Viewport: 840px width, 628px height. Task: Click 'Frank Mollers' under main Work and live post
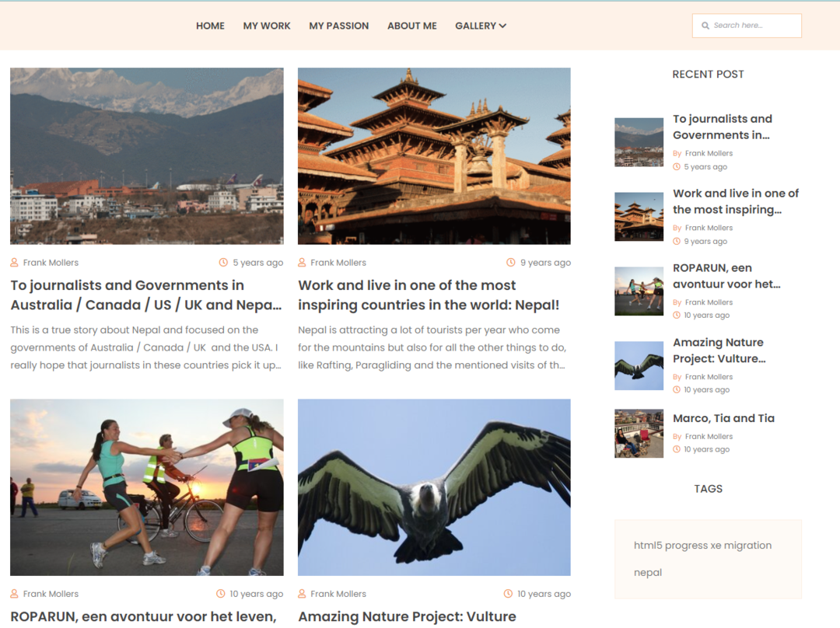[x=338, y=263]
